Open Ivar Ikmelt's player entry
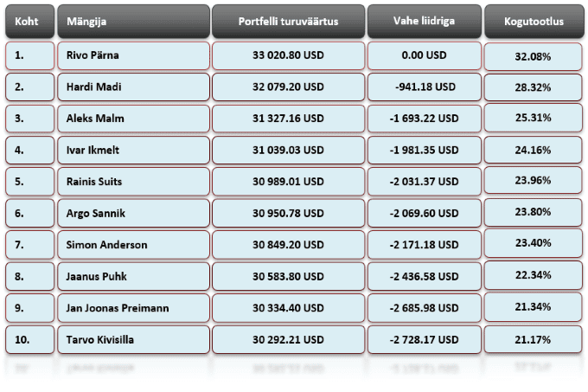The width and height of the screenshot is (588, 392). tap(93, 150)
